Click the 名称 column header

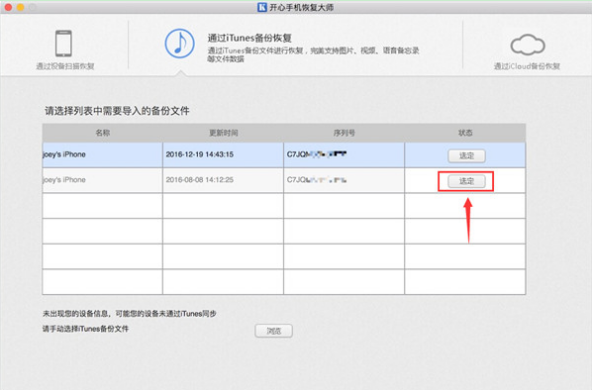pyautogui.click(x=102, y=133)
